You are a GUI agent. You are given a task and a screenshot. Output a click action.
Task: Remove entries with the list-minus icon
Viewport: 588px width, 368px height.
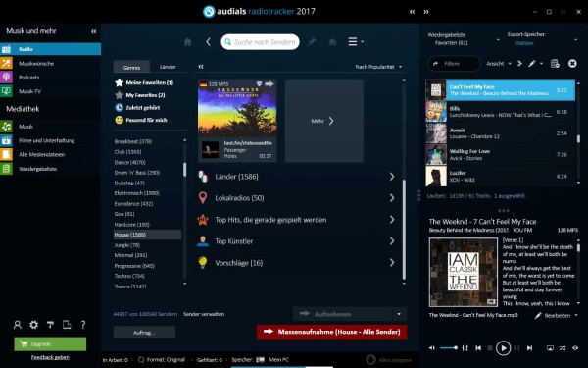555,64
